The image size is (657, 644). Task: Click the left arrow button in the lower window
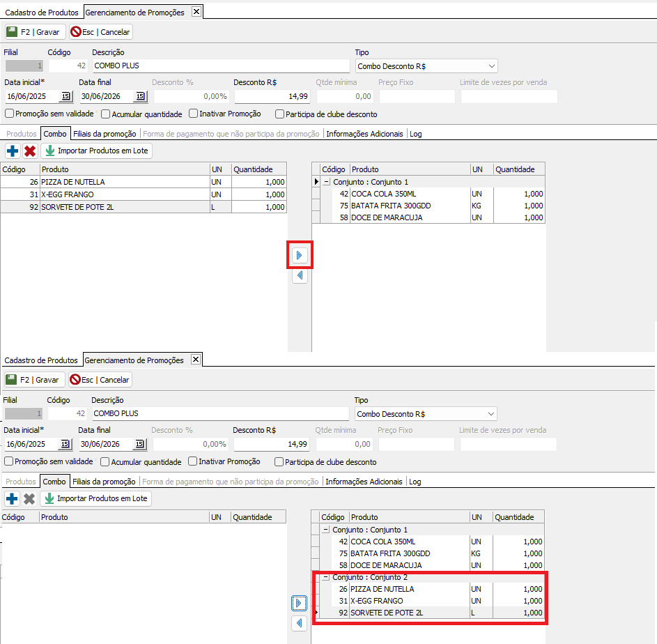point(299,623)
